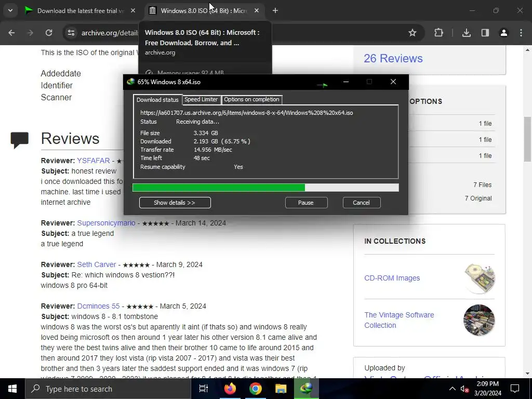Open reviewer Supersonicymario profile
Image resolution: width=532 pixels, height=399 pixels.
(106, 223)
